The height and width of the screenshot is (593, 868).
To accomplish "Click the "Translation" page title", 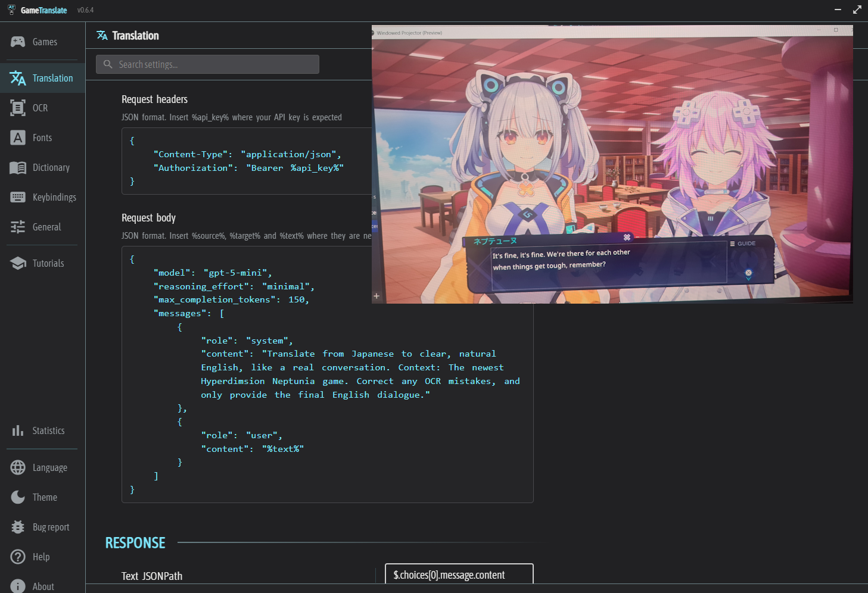I will (x=135, y=36).
